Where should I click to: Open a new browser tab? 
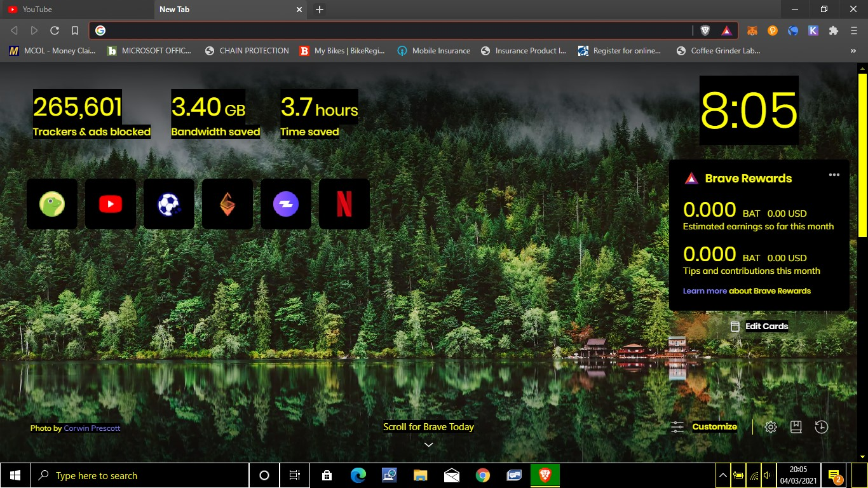point(319,10)
